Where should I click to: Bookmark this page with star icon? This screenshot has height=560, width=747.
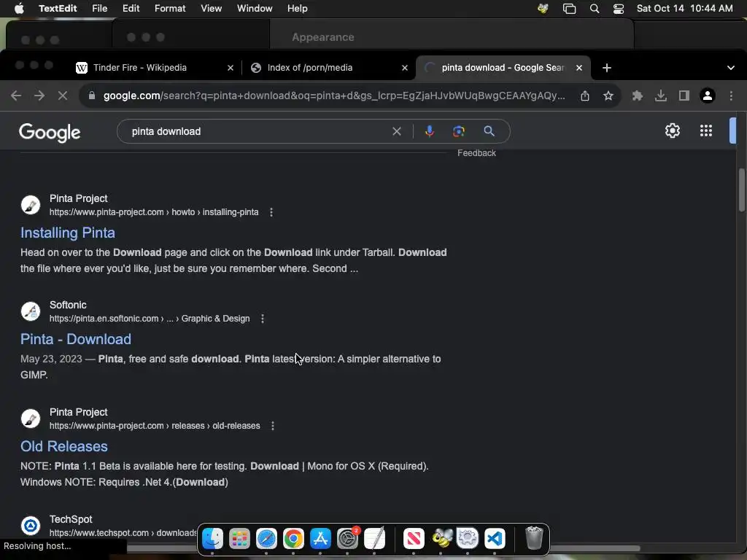pyautogui.click(x=608, y=96)
